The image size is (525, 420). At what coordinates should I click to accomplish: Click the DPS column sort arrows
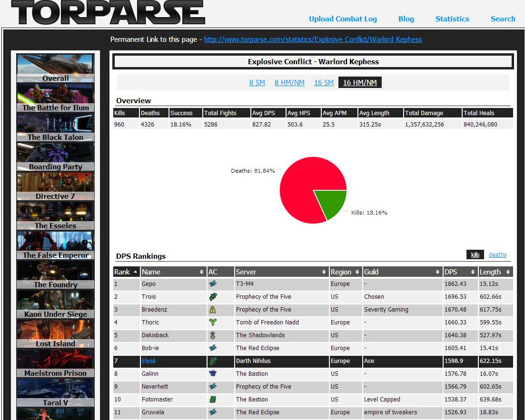472,272
